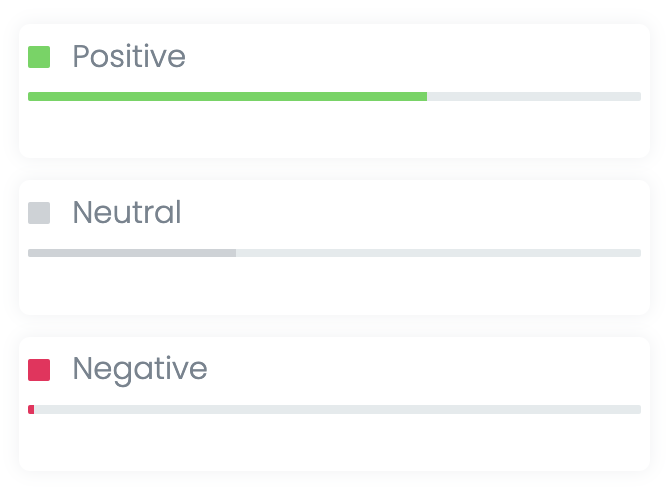Click empty space below the Negative bar
The width and height of the screenshot is (670, 502).
point(335,442)
